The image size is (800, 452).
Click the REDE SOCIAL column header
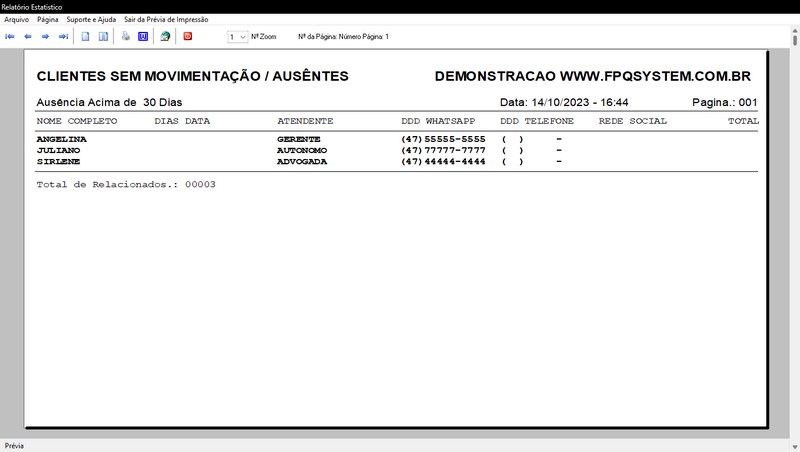point(633,121)
